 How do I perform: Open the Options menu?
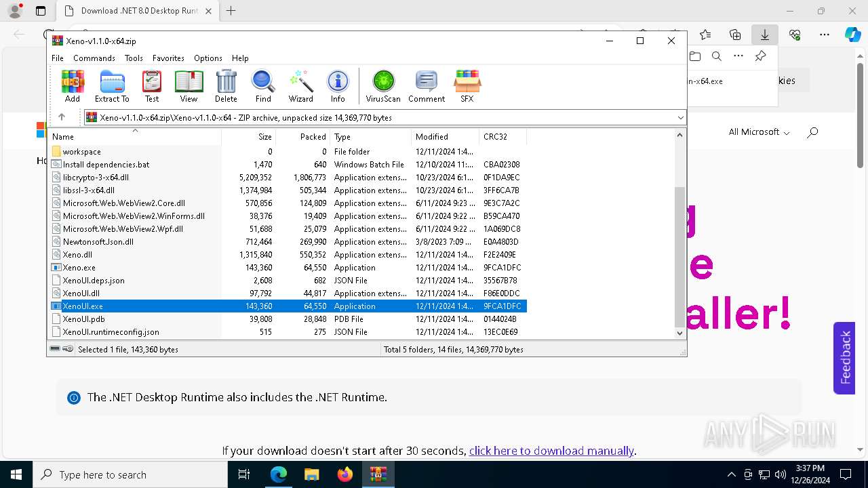point(208,58)
